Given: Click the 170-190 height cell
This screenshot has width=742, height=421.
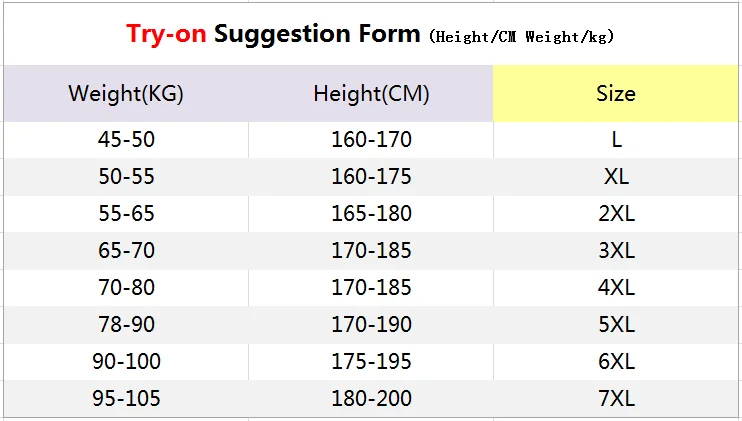Looking at the screenshot, I should pos(371,325).
